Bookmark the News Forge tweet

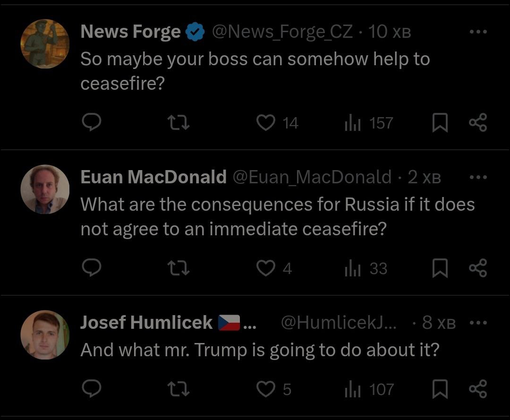[x=440, y=123]
